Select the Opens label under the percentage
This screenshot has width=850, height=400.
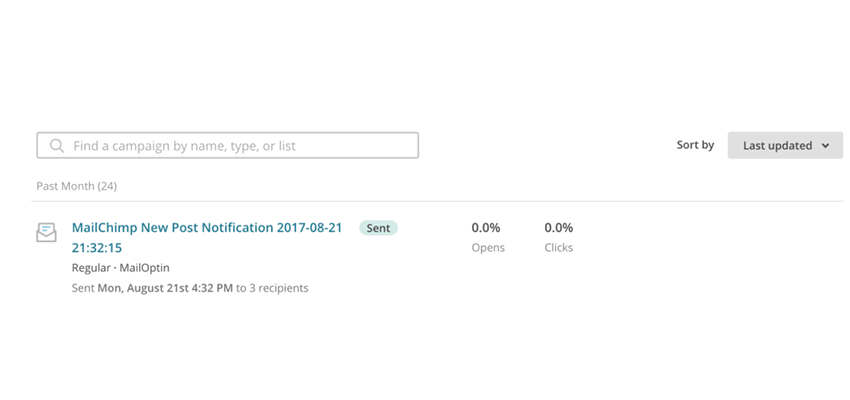[488, 247]
